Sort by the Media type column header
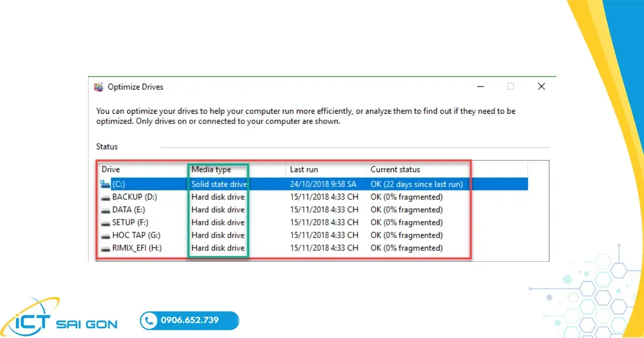Screen dimensions: 644x338 [x=211, y=170]
